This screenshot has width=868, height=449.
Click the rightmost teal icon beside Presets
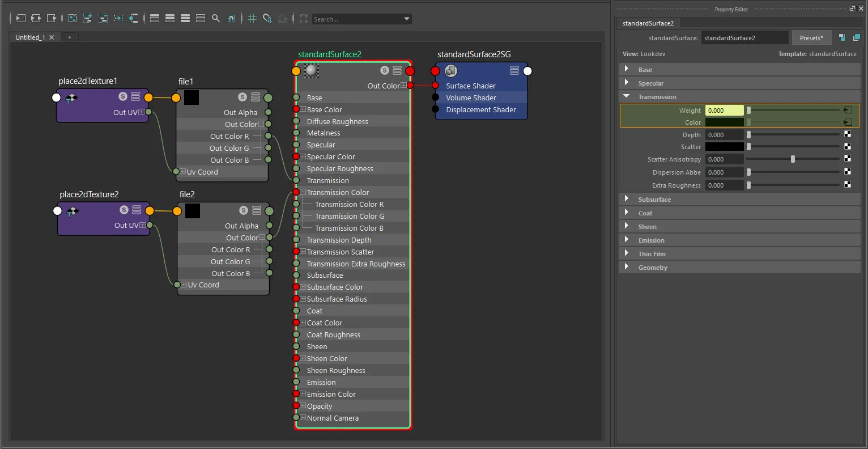point(856,37)
